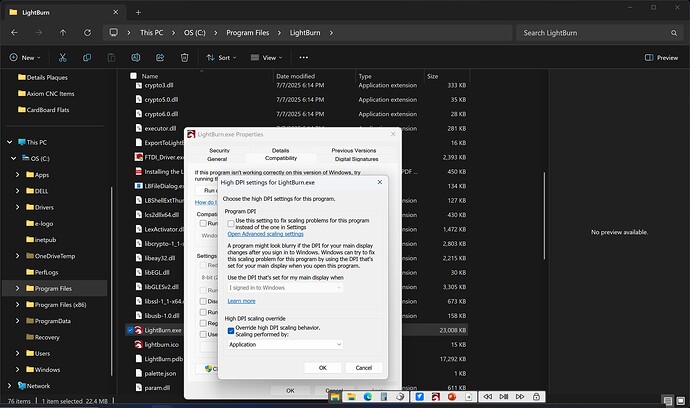This screenshot has height=408, width=690.
Task: Expand the DELL folder tree arrow
Action: [x=18, y=191]
